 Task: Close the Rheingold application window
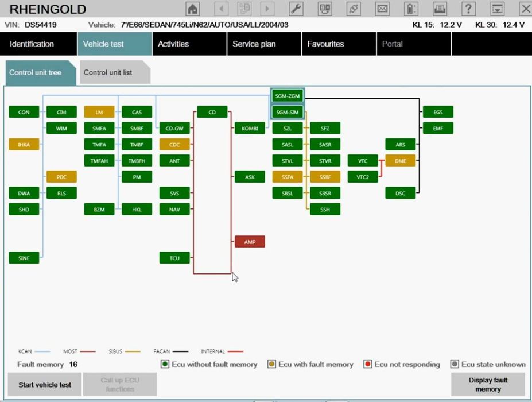coord(526,9)
